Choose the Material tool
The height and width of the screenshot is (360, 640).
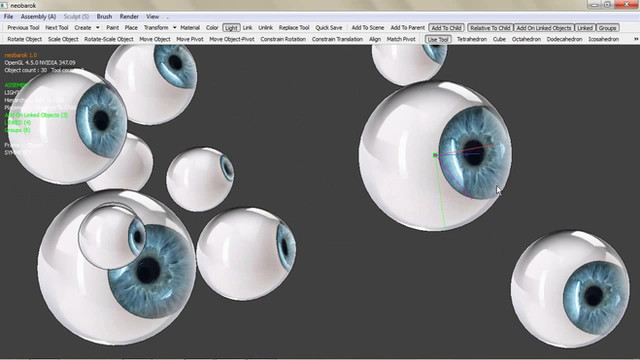190,28
